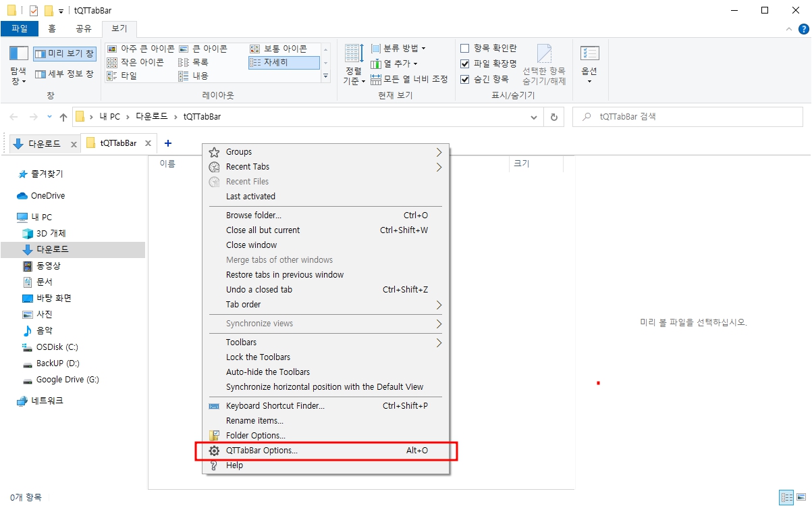Toggle 세부 정보 창 button
Screen dimensions: 812x506
pyautogui.click(x=64, y=74)
